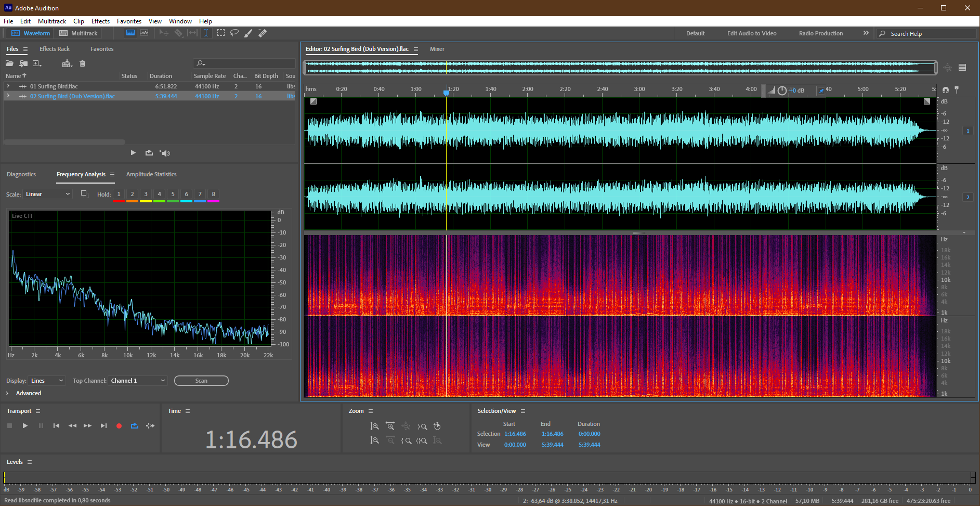Open the Display dropdown set to Lines

coord(47,381)
